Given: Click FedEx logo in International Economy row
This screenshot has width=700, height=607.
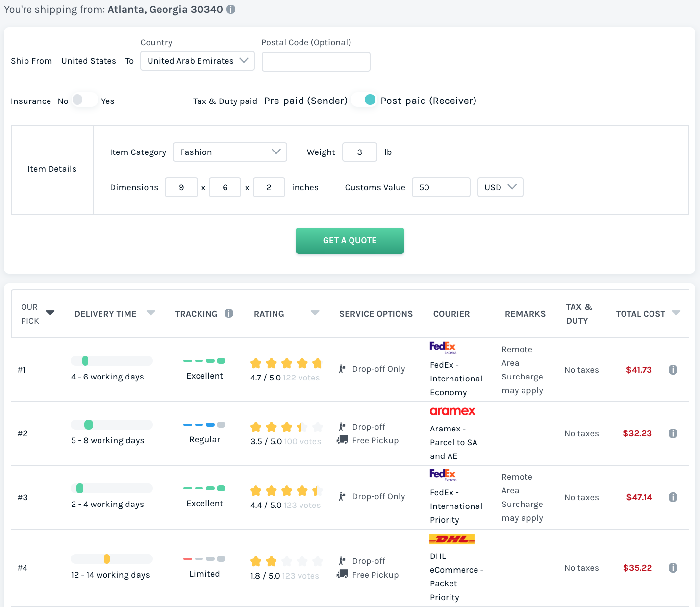Looking at the screenshot, I should [x=443, y=348].
